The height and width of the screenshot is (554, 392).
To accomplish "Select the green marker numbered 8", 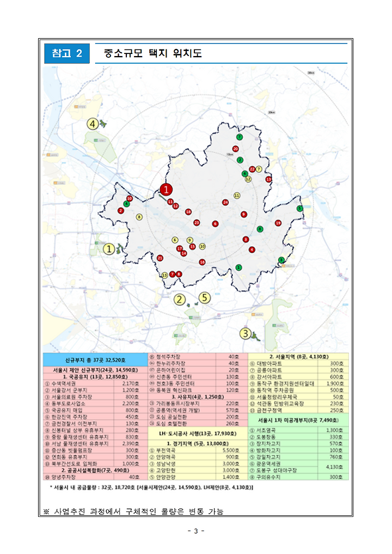I will 260,229.
